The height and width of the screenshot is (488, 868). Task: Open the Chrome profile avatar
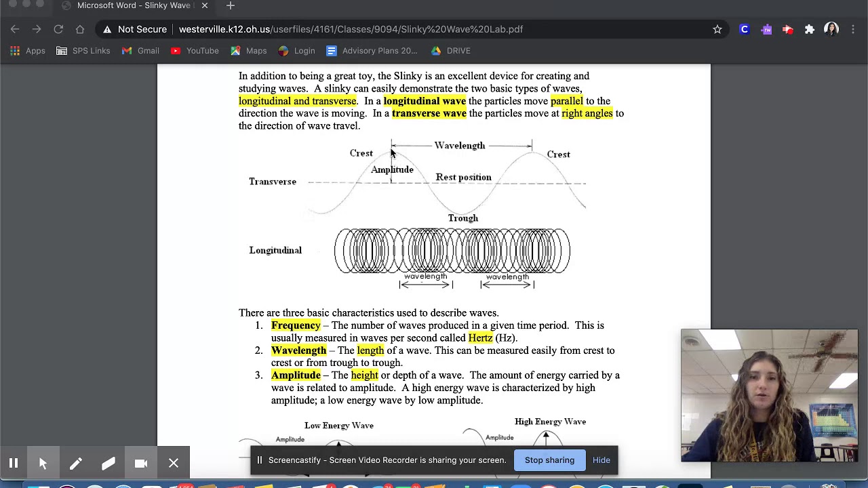point(831,29)
